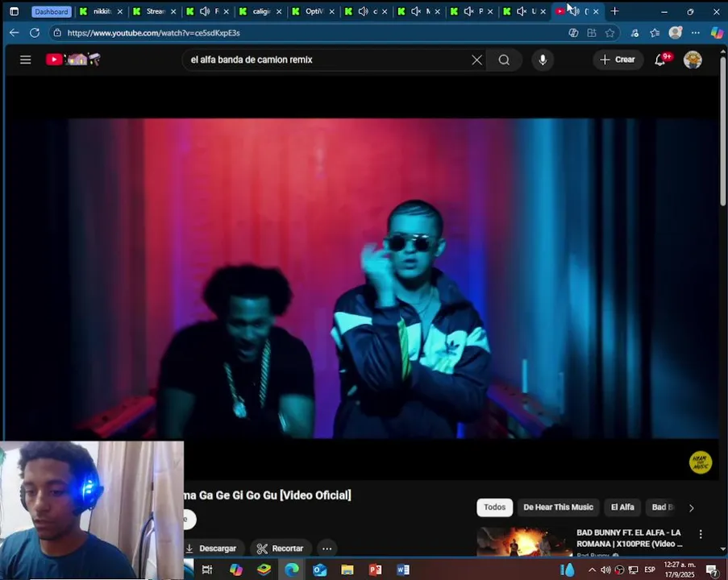Open the YouTube hamburger guide menu
Screen dimensions: 728x580
click(x=26, y=60)
